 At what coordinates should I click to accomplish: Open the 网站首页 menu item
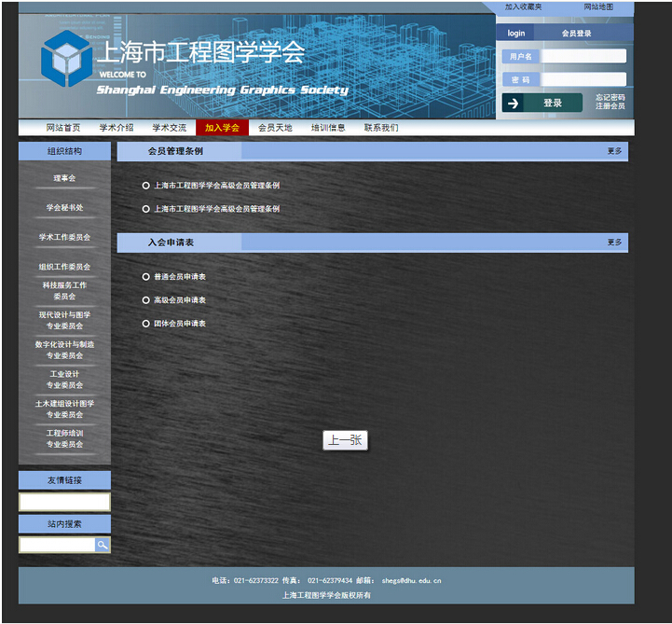[63, 128]
